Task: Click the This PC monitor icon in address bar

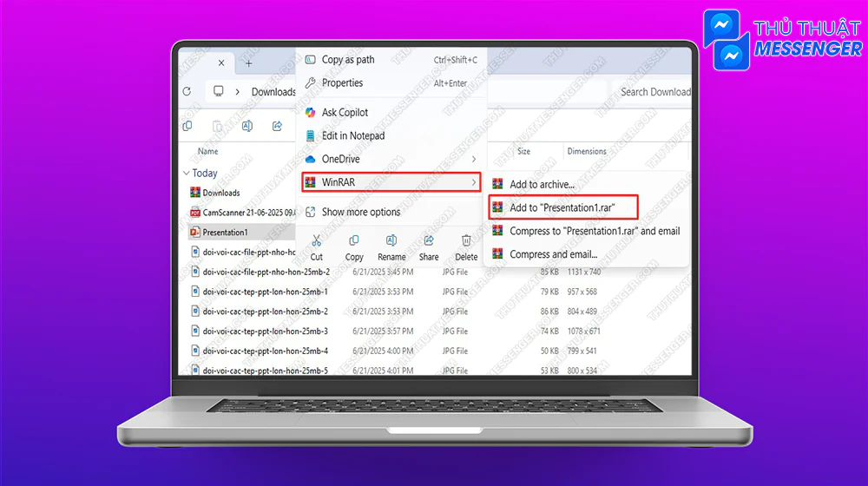Action: pyautogui.click(x=219, y=91)
